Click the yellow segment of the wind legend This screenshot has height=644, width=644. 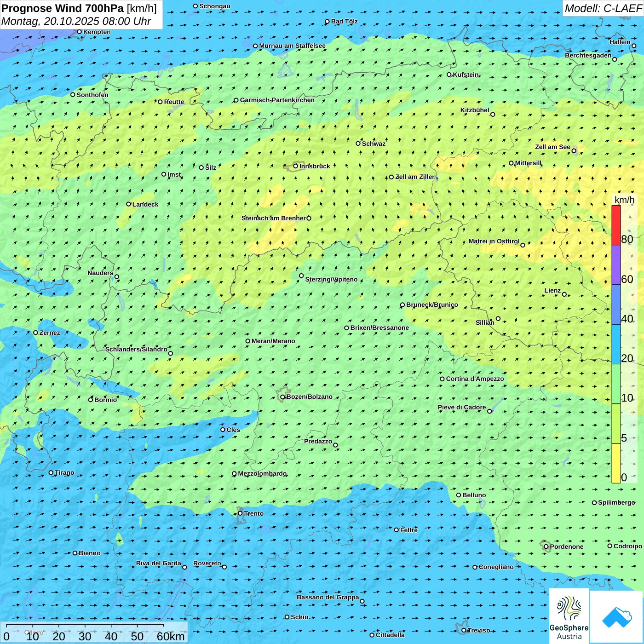point(616,463)
